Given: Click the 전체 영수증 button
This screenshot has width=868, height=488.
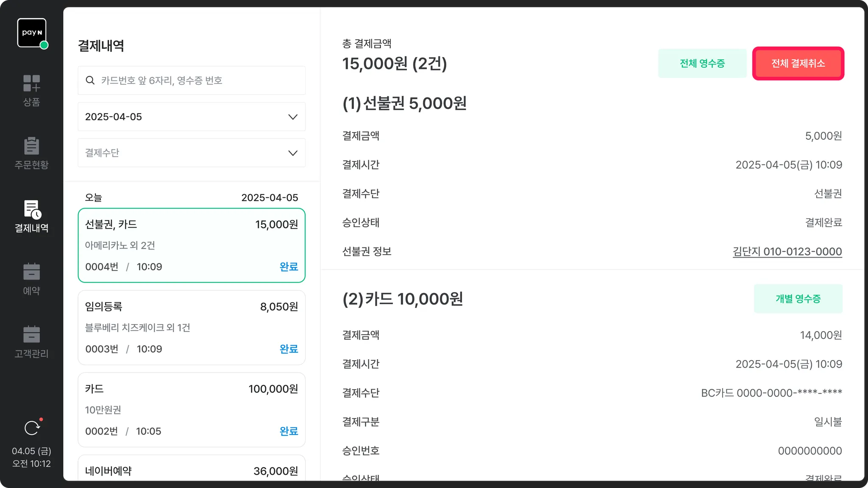Looking at the screenshot, I should click(x=702, y=64).
